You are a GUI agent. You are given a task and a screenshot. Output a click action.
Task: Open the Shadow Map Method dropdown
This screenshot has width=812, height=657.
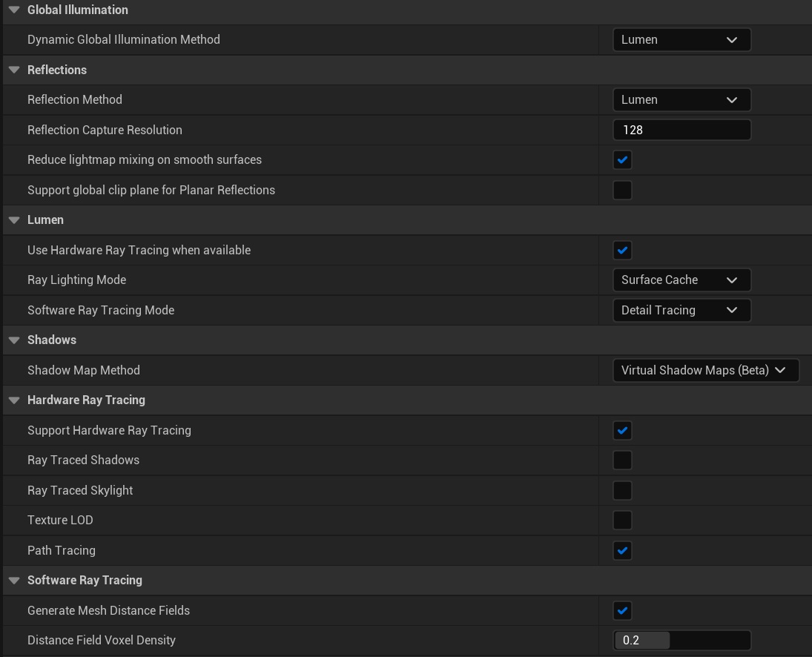point(705,370)
